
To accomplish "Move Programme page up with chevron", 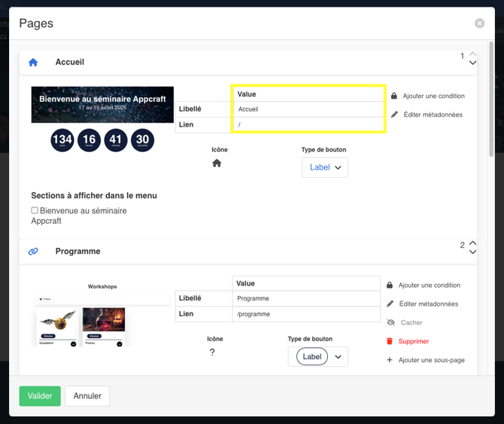I will tap(472, 243).
